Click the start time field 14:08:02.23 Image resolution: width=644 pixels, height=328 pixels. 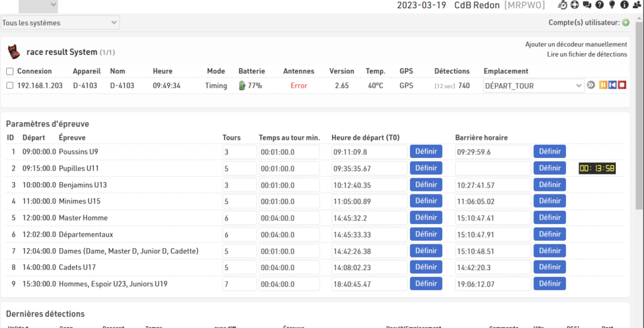(x=369, y=268)
